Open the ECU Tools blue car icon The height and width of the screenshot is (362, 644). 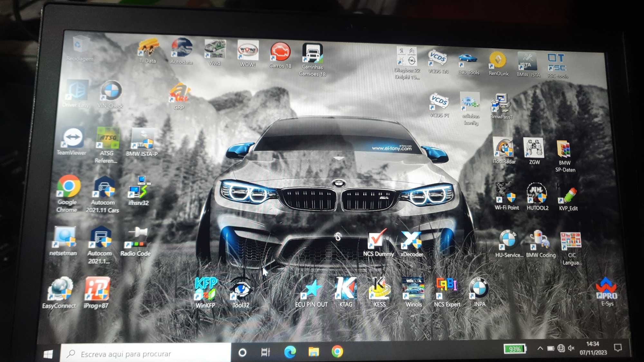pyautogui.click(x=469, y=64)
